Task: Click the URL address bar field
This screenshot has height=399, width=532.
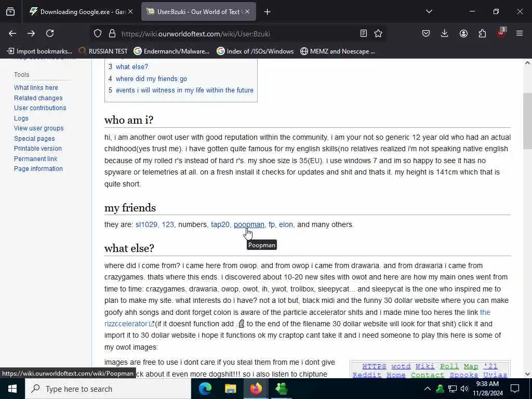Action: pyautogui.click(x=237, y=34)
